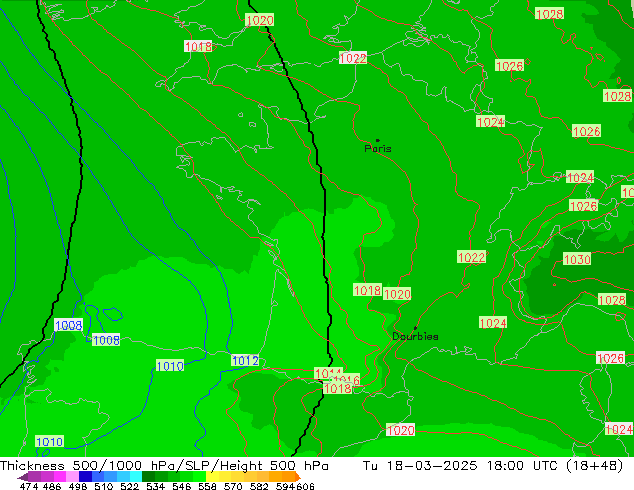Click the 510 legend value
Image resolution: width=634 pixels, height=490 pixels.
(103, 486)
